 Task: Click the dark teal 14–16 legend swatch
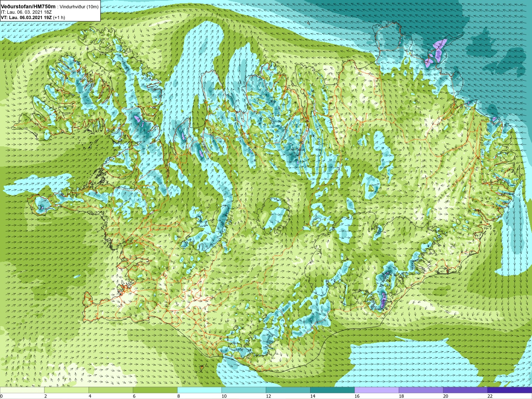click(x=332, y=390)
